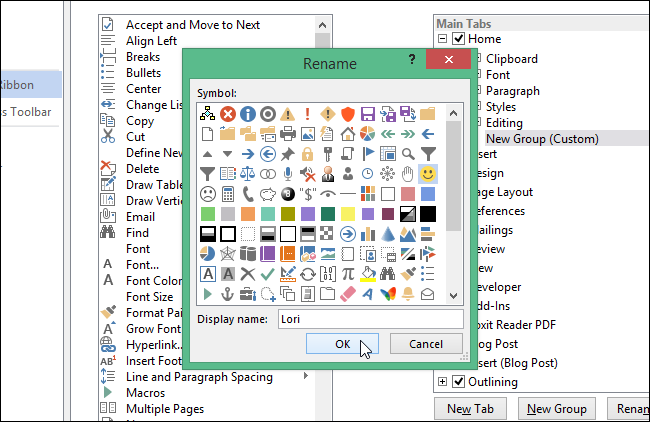The height and width of the screenshot is (422, 650).
Task: Select Paragraph group in tree
Action: pyautogui.click(x=513, y=91)
